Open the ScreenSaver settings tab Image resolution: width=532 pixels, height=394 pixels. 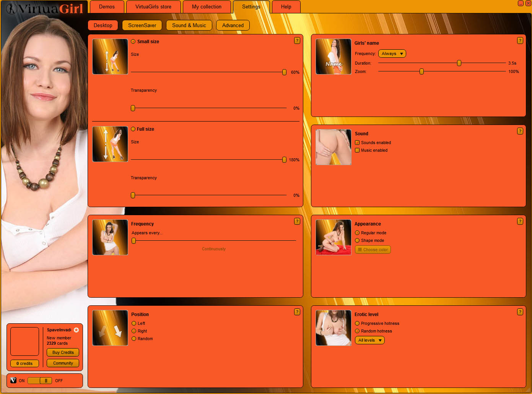click(142, 25)
